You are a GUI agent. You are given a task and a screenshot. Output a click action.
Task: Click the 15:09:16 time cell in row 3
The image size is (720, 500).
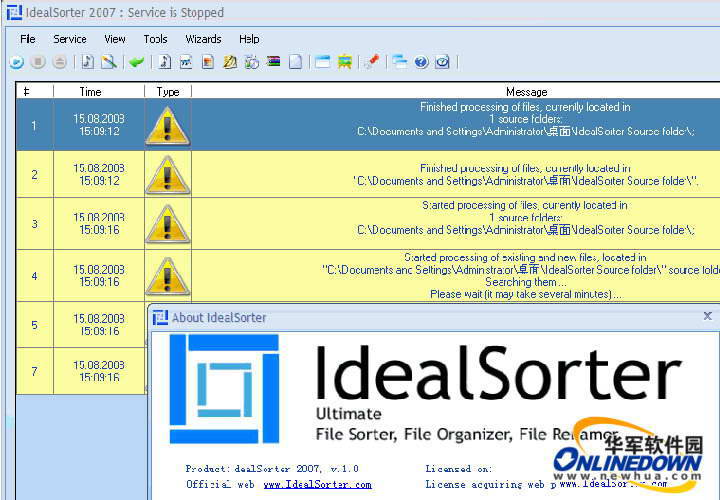pyautogui.click(x=99, y=224)
